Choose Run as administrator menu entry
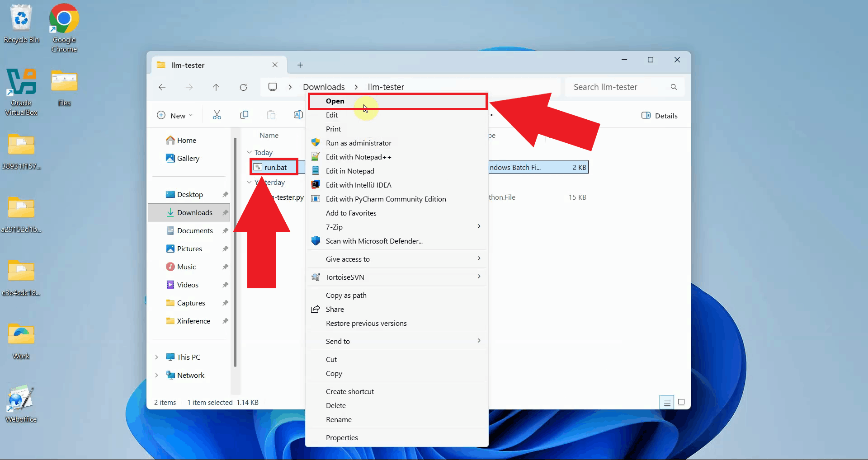 (x=359, y=143)
